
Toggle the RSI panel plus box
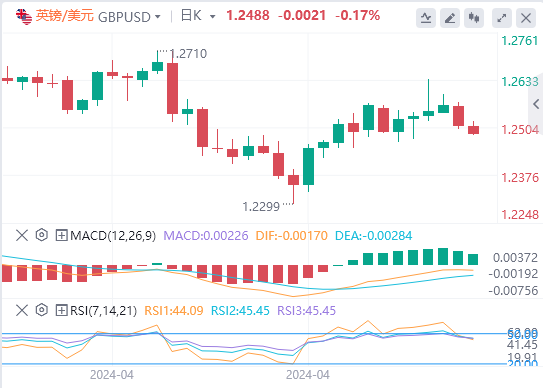(x=61, y=310)
